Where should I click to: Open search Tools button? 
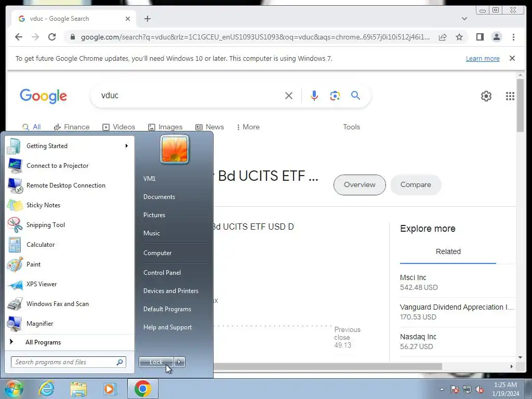point(351,127)
